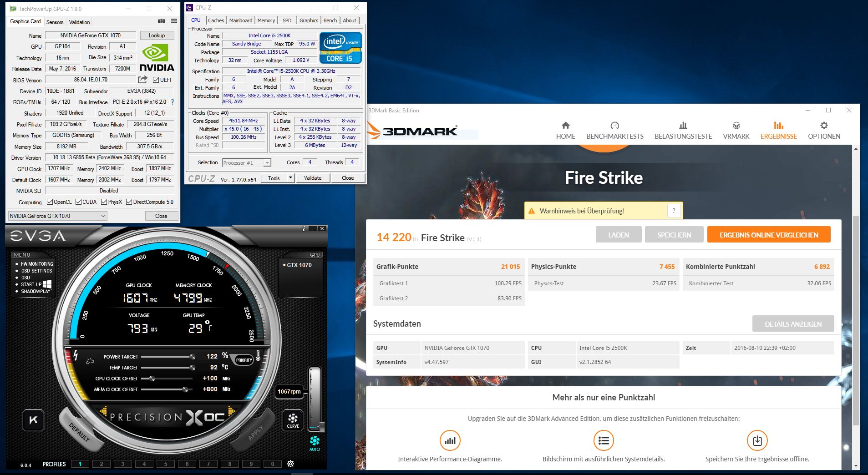Toggle the CUDA checkbox

tap(78, 202)
